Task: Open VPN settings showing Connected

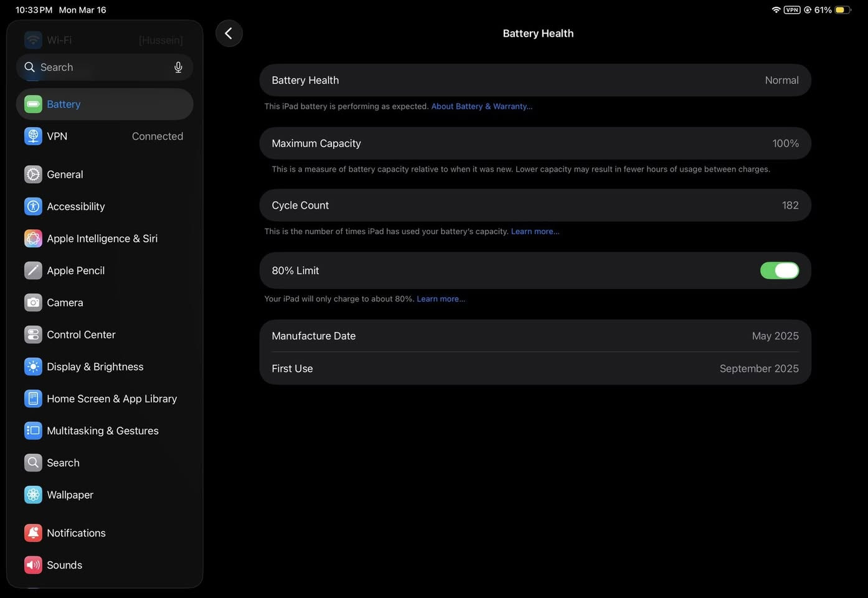Action: coord(104,136)
